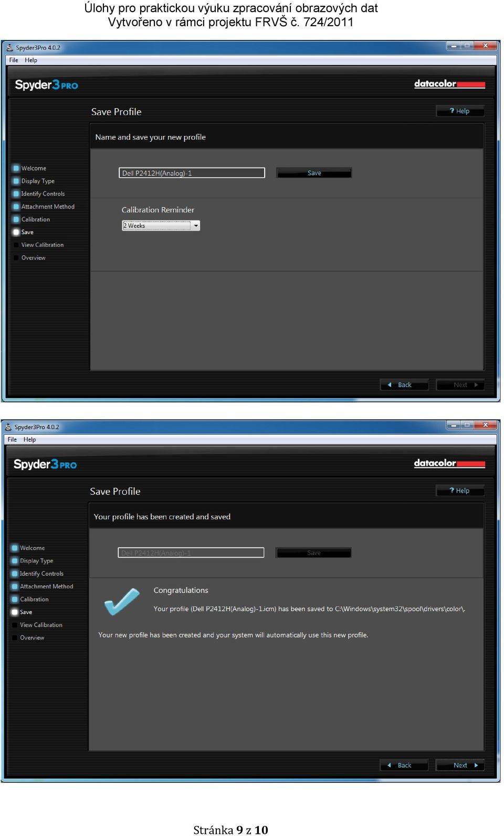Click profile name field in upper window
504x836 pixels.
click(192, 173)
